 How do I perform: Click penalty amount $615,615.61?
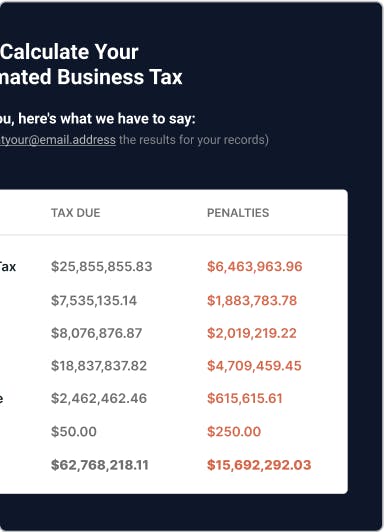coord(245,398)
